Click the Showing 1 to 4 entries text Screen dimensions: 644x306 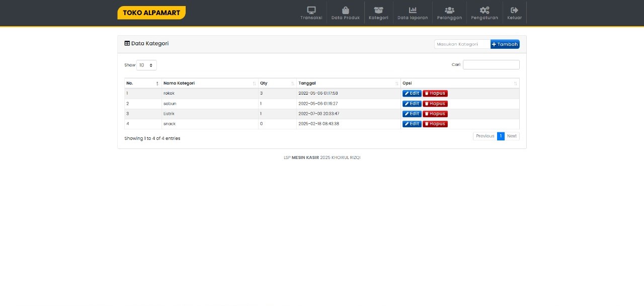tap(152, 138)
